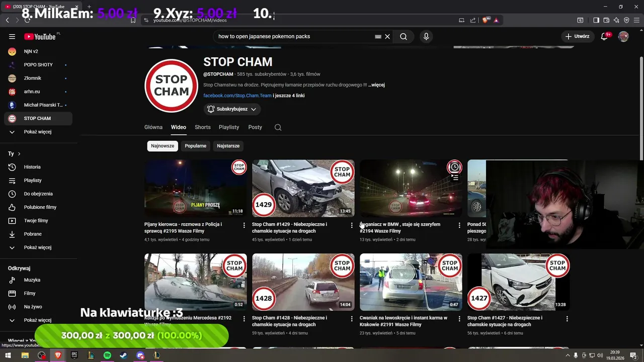Open Stop Cham #1428 video title
The height and width of the screenshot is (362, 644).
[x=289, y=321]
